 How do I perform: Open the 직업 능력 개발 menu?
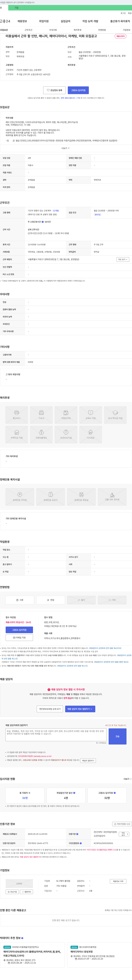pos(90,21)
